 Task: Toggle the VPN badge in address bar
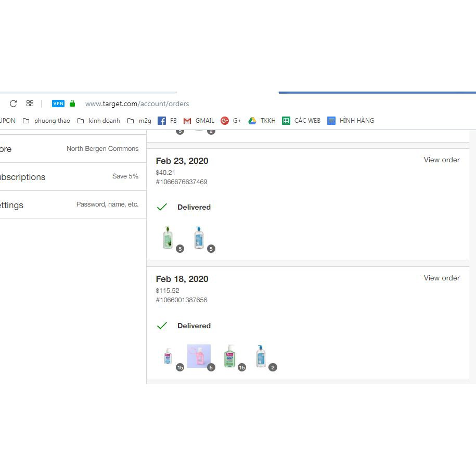[x=58, y=104]
